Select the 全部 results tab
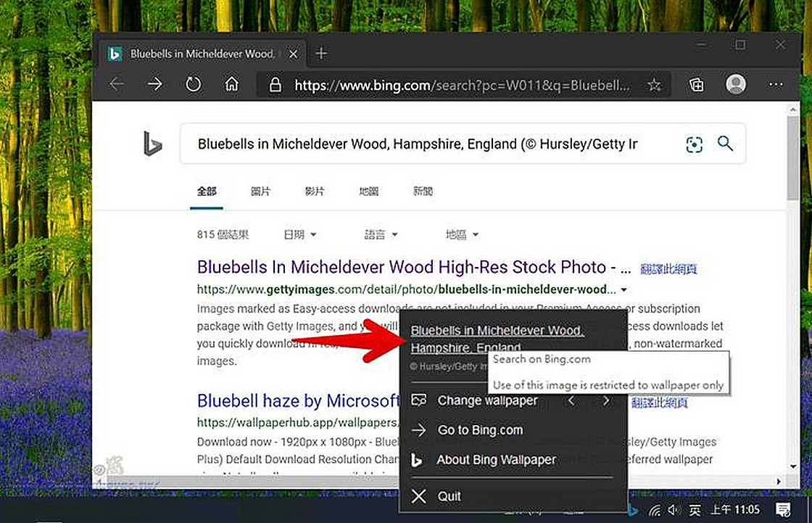The width and height of the screenshot is (812, 523). point(207,192)
